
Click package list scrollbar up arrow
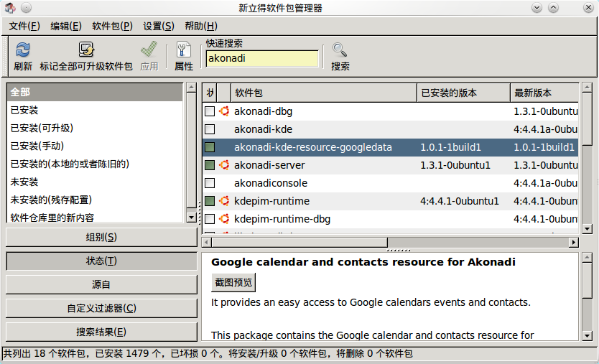(x=588, y=88)
